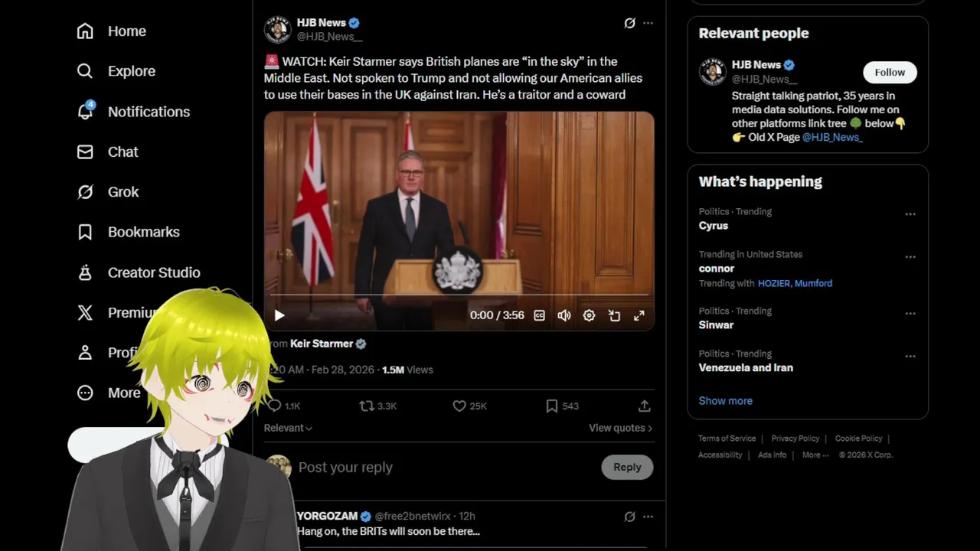Open options for Cyrus trending topic
Viewport: 980px width, 551px height.
910,214
